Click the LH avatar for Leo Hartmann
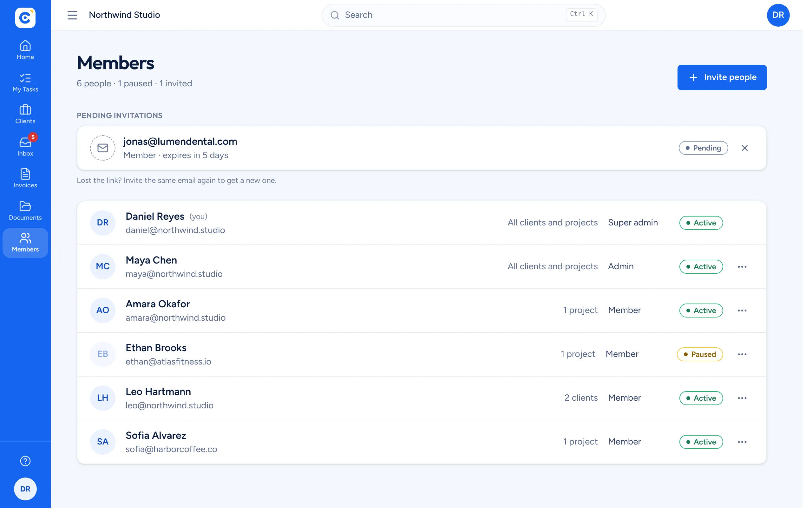The height and width of the screenshot is (508, 812). point(103,398)
